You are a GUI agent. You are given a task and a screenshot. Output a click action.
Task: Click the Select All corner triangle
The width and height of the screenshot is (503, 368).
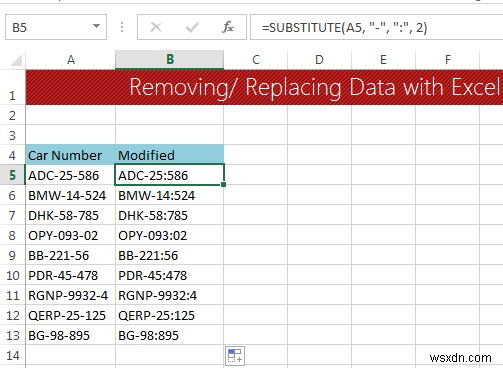pos(16,60)
